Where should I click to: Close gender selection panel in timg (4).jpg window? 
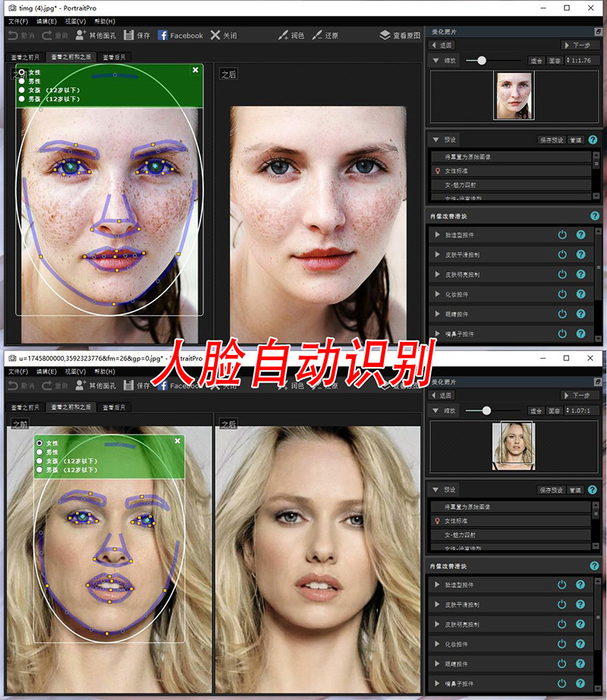coord(195,70)
